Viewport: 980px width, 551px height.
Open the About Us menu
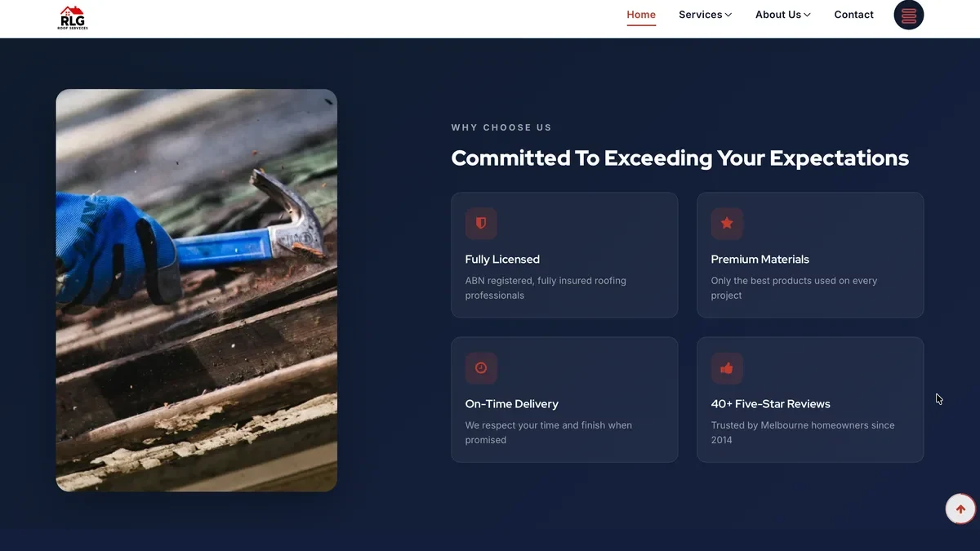783,15
